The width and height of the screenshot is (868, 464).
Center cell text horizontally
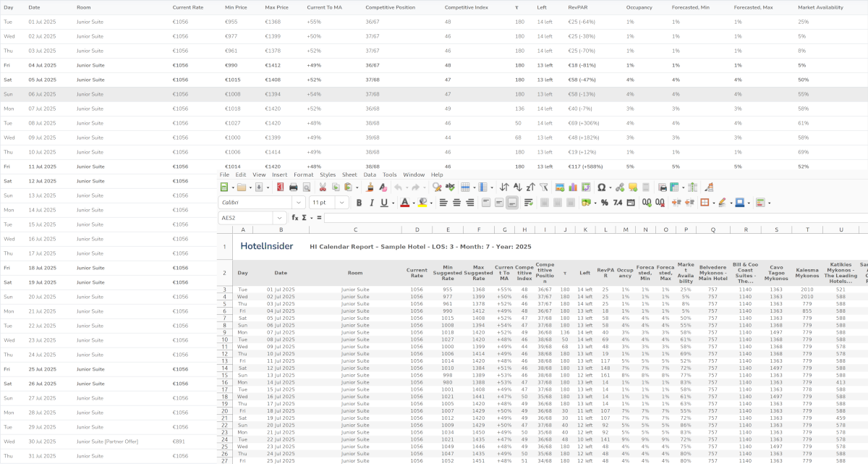pos(457,203)
